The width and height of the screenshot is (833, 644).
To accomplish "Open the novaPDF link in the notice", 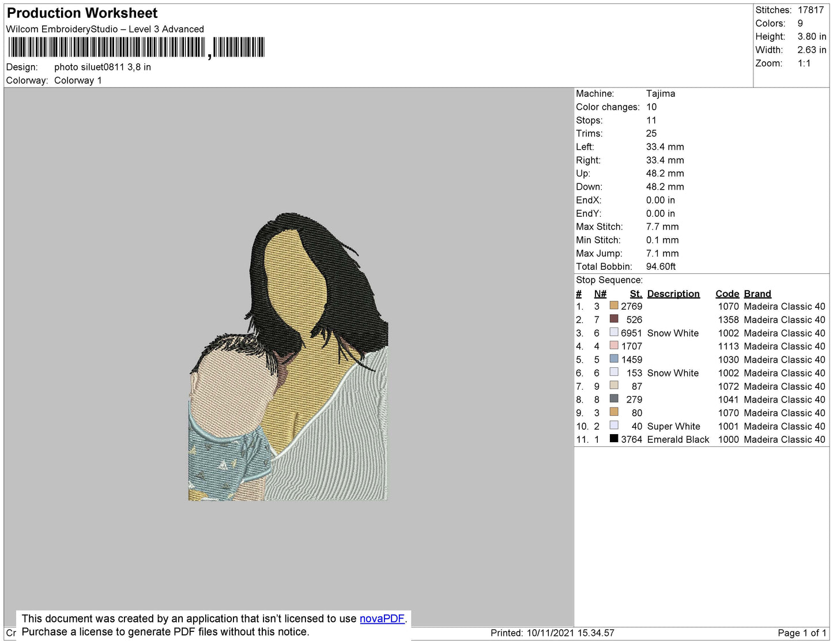I will click(x=382, y=619).
